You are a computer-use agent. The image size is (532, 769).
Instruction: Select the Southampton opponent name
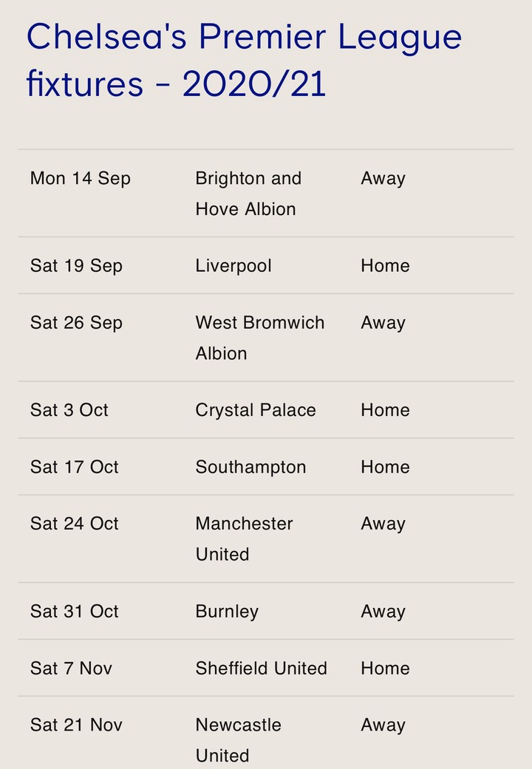click(x=250, y=467)
